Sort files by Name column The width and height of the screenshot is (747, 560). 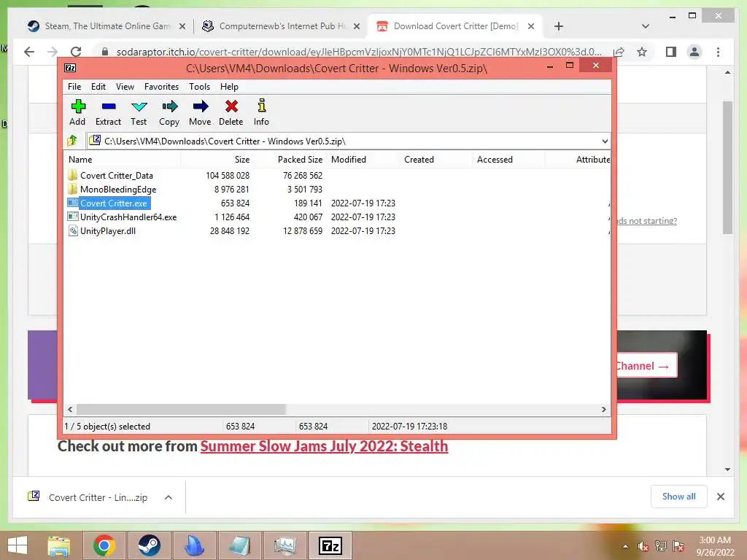point(122,160)
